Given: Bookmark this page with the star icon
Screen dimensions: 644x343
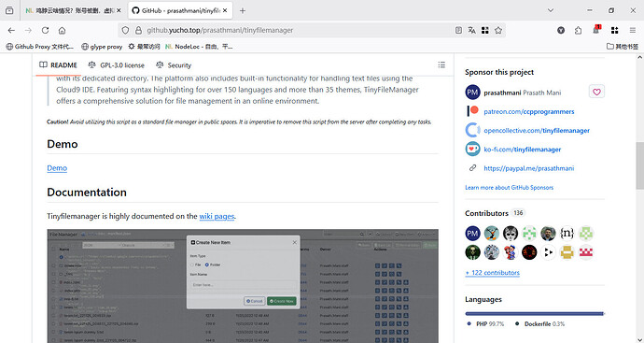Looking at the screenshot, I should coord(498,30).
